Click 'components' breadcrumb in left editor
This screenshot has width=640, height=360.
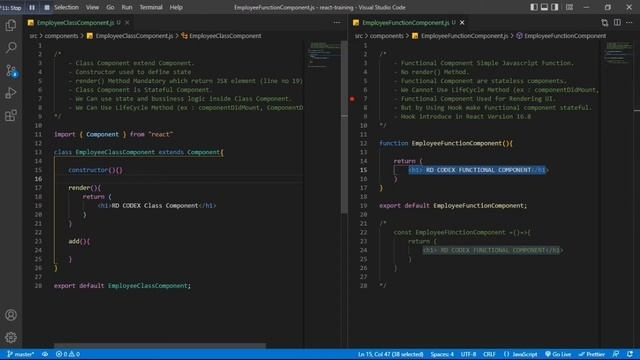pos(61,36)
